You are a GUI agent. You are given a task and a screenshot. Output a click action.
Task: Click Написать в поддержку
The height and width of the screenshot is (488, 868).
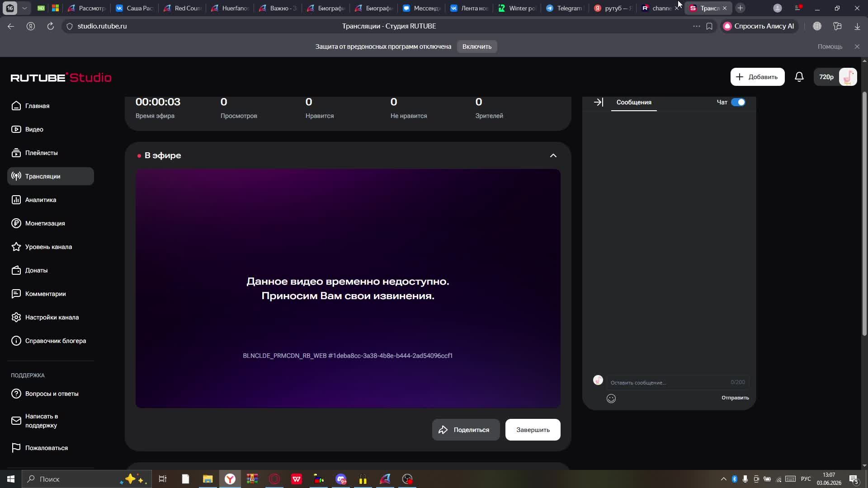pyautogui.click(x=51, y=421)
